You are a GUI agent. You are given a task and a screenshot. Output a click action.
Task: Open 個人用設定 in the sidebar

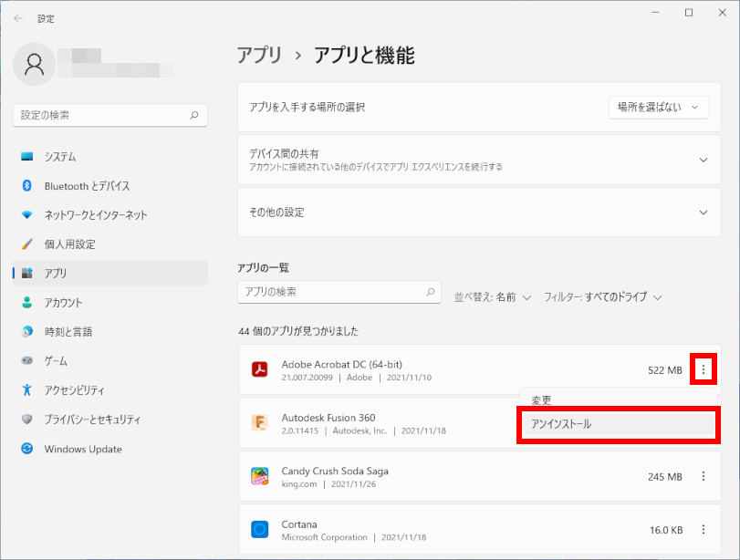click(x=69, y=244)
